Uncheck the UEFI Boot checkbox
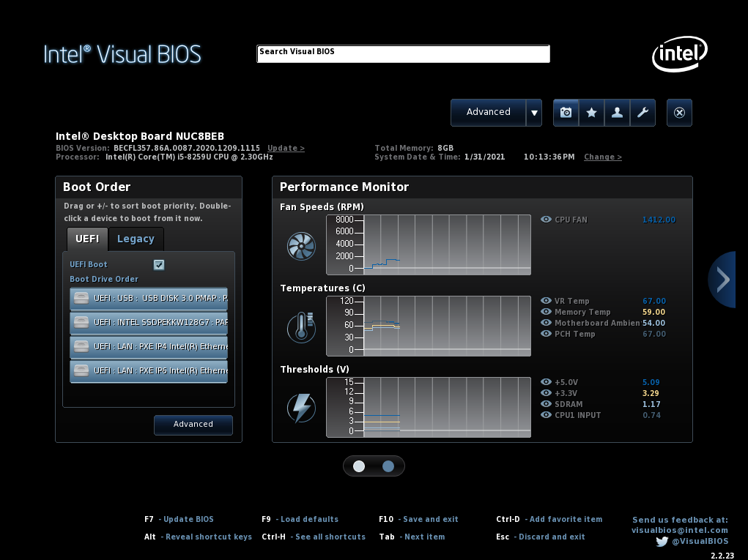748x560 pixels. click(x=159, y=265)
